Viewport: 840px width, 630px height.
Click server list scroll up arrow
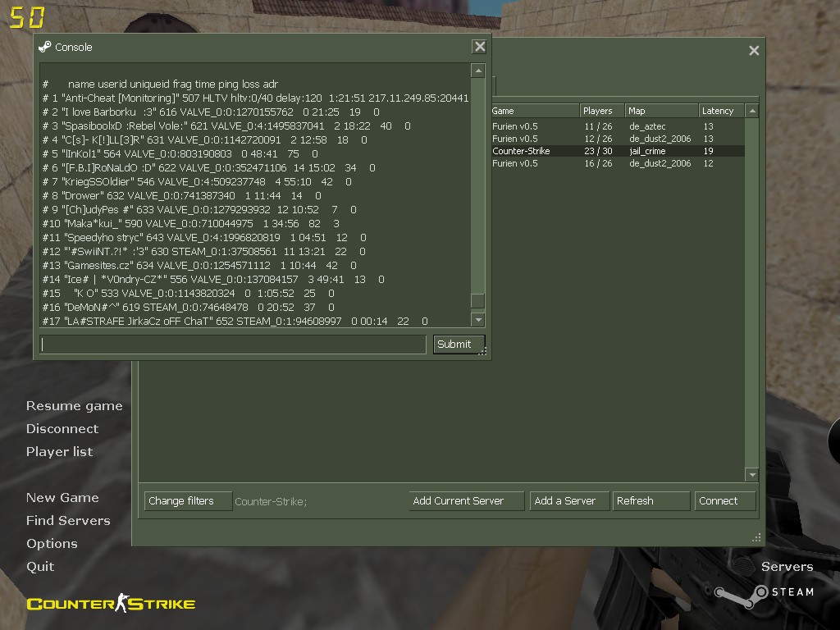751,111
